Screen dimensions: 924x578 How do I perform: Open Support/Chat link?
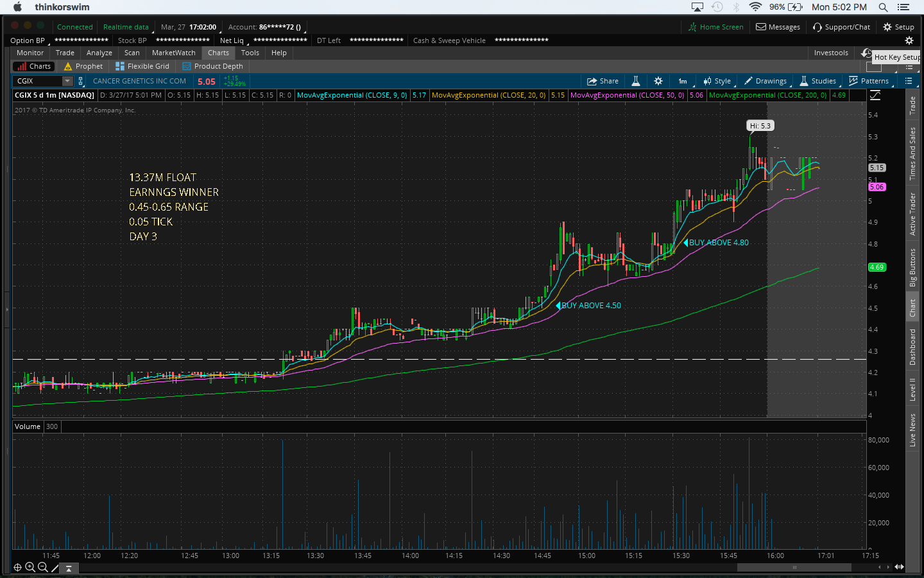point(841,27)
